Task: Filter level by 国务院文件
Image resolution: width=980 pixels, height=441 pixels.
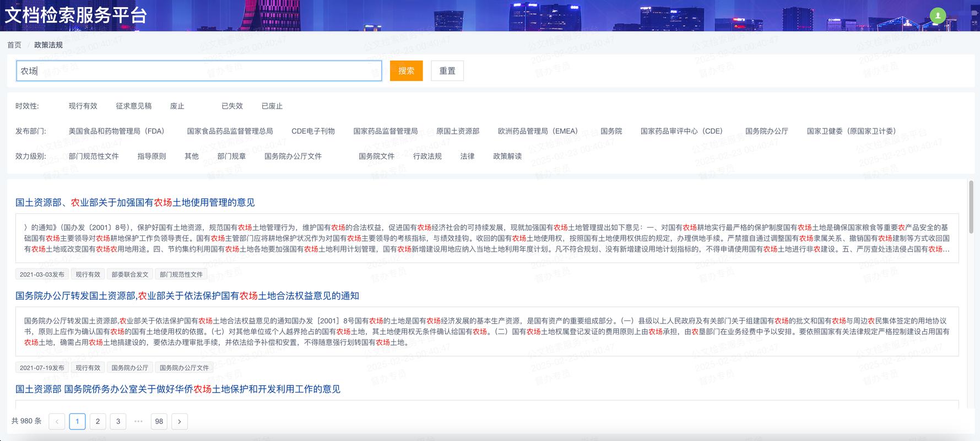Action: [377, 156]
